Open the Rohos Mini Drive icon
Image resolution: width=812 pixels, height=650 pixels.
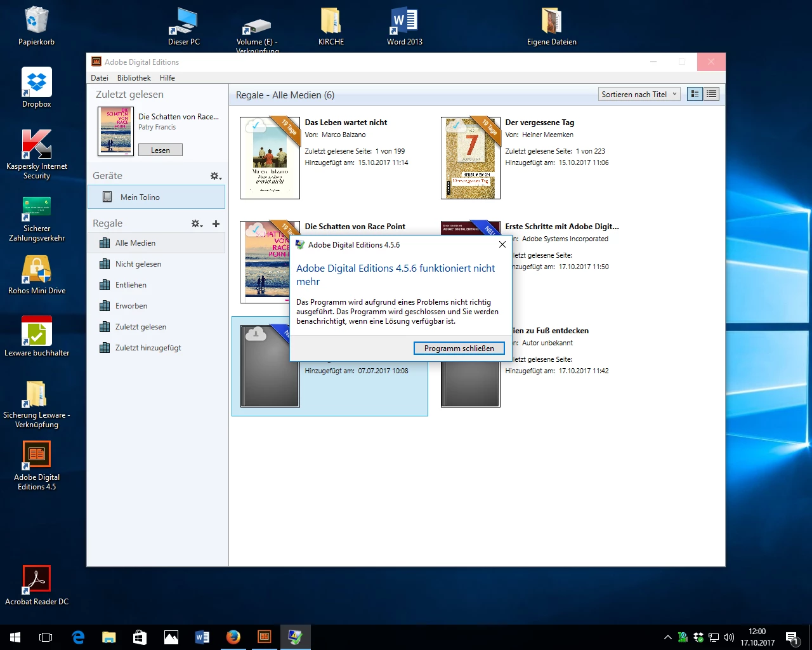pos(37,275)
